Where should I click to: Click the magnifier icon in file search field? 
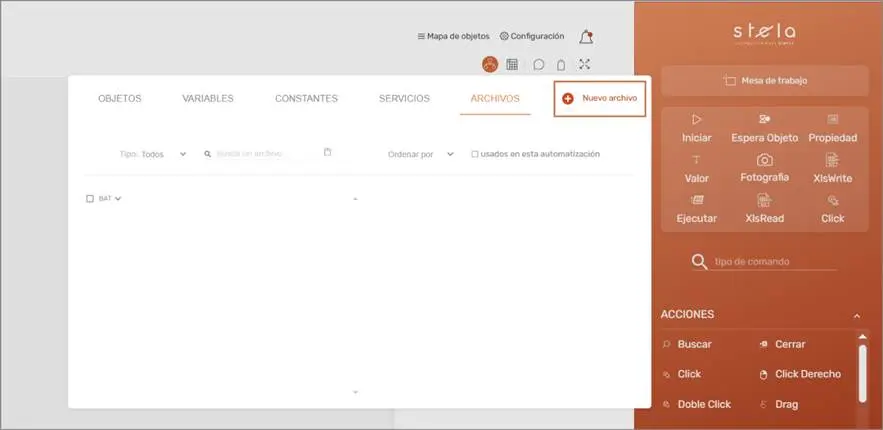click(208, 154)
